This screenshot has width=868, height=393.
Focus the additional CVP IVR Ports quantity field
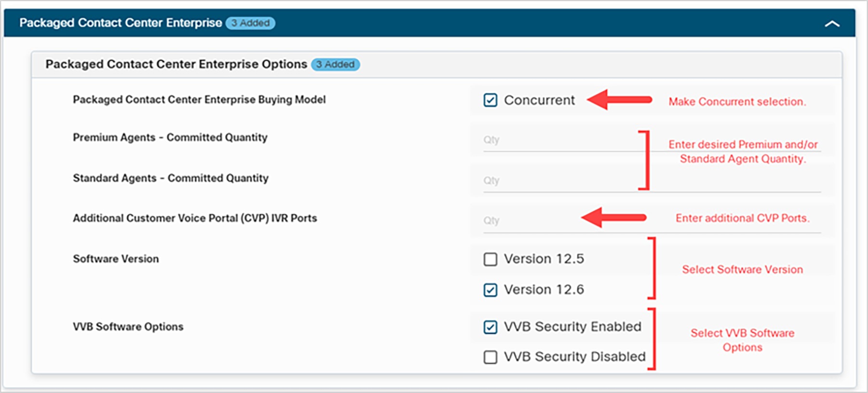(652, 221)
